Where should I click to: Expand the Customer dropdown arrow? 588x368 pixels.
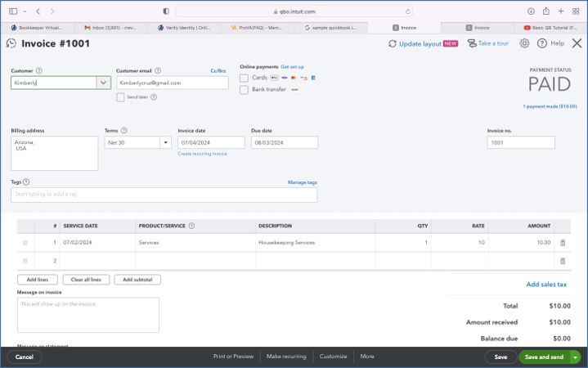[103, 83]
